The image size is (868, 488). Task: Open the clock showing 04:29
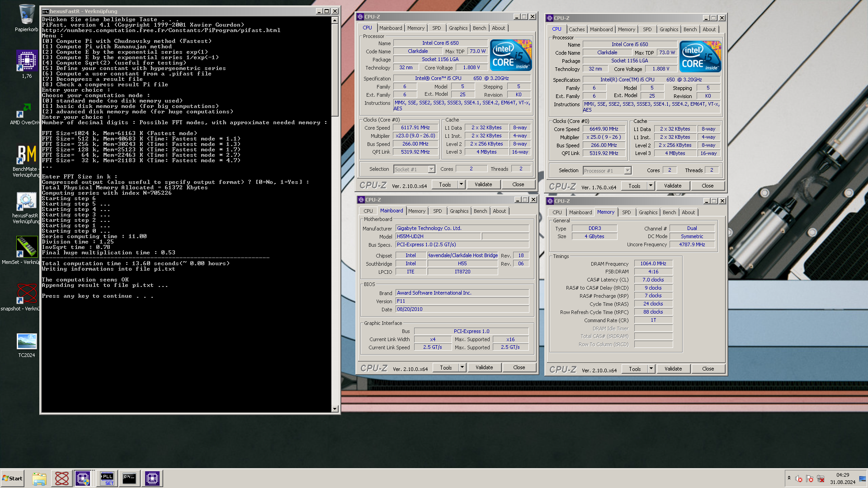point(843,479)
